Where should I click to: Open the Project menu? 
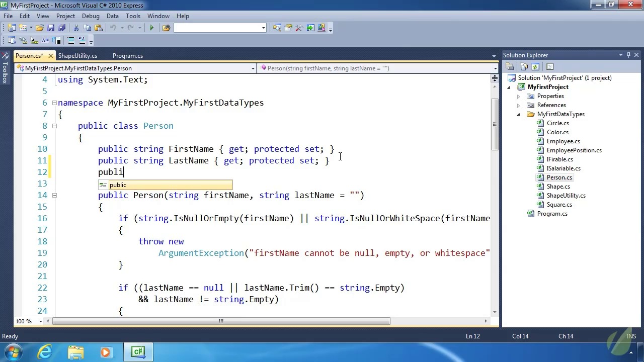pos(65,16)
